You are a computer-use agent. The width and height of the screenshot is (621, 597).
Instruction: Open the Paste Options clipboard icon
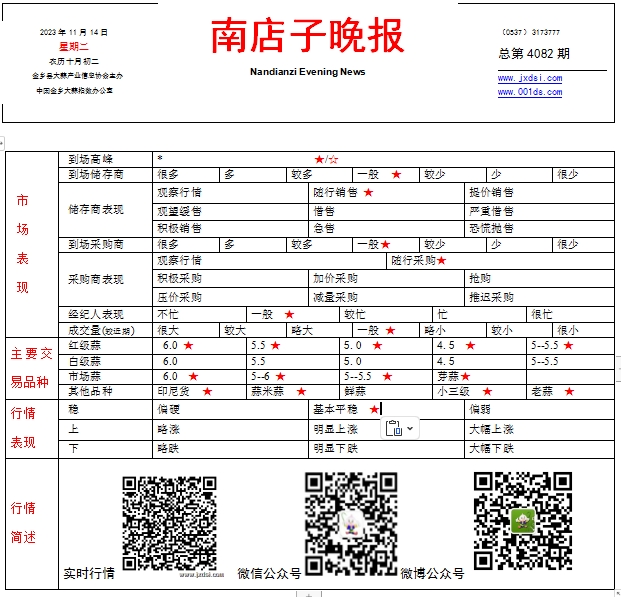coord(394,428)
